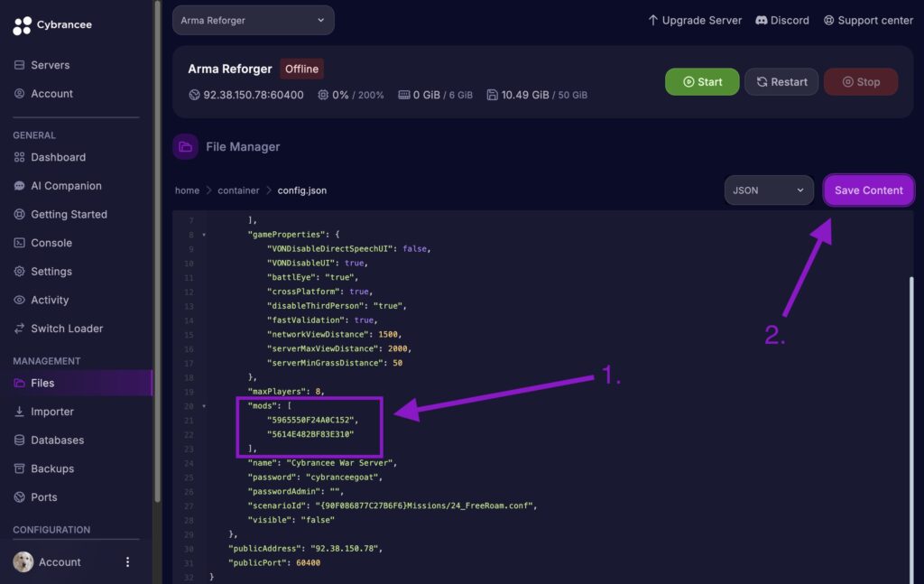
Task: Click the Databases cylinder icon
Action: point(20,440)
